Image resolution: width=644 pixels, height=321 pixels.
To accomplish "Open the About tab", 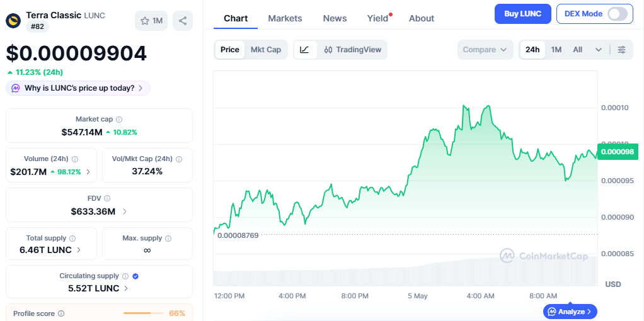I will (422, 18).
